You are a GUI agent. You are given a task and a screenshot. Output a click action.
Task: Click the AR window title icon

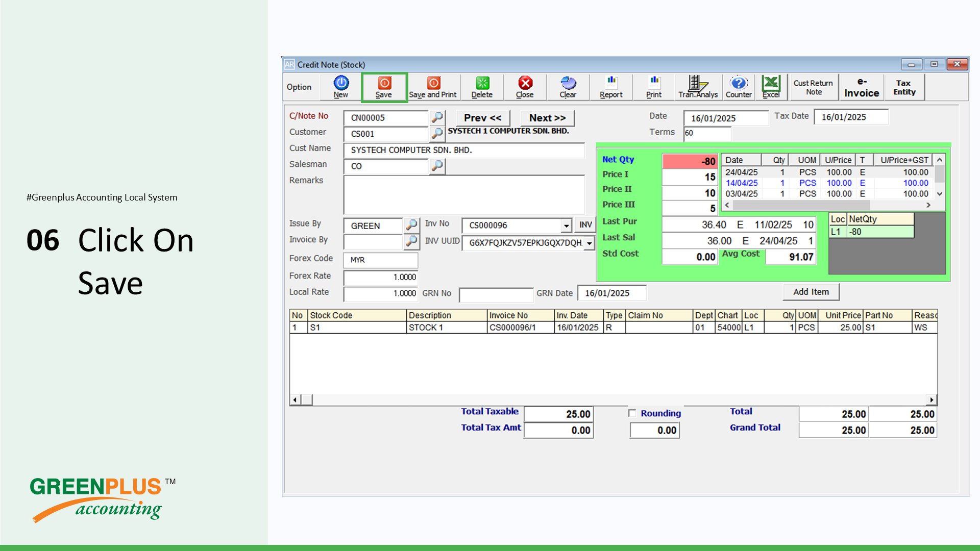click(x=289, y=64)
